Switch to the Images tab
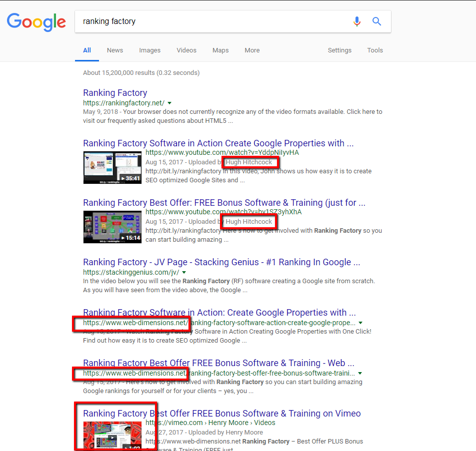 click(149, 50)
